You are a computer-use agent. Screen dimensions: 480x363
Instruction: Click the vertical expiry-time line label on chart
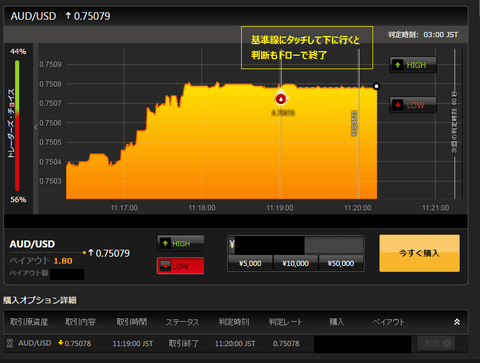(x=354, y=123)
